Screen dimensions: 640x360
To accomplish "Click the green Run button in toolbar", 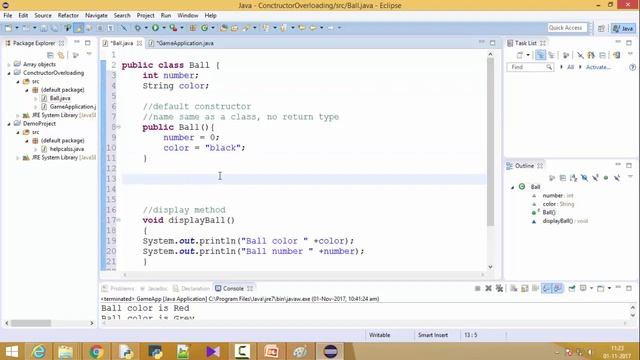I will 155,28.
